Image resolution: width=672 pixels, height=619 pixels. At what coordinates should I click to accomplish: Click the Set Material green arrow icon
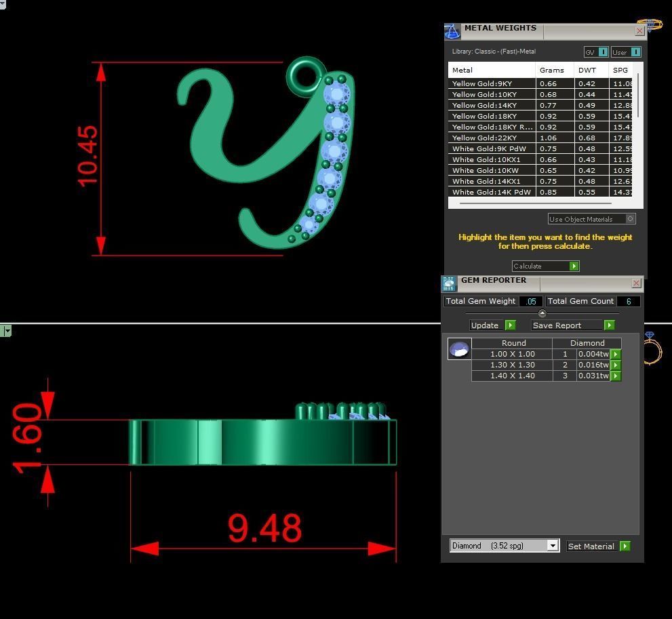[625, 546]
